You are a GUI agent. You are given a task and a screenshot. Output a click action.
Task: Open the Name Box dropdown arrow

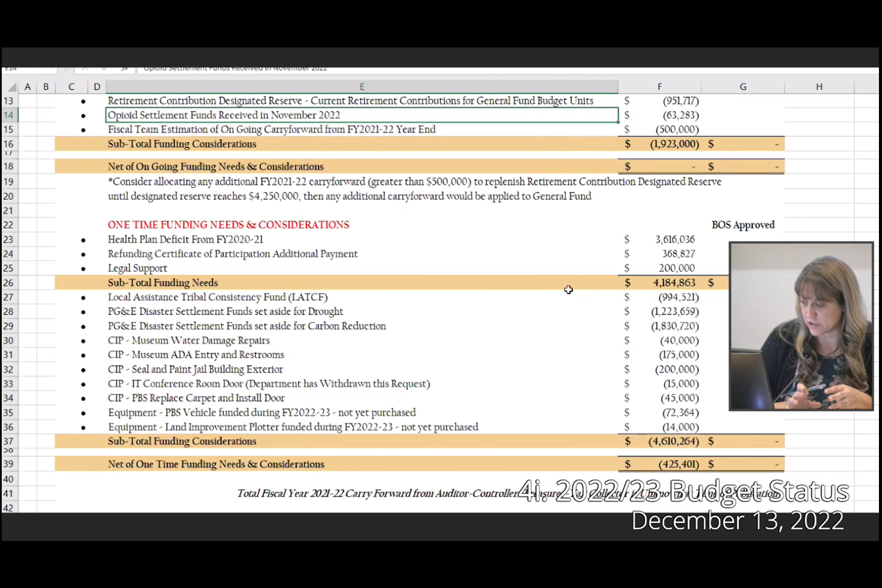pos(51,69)
